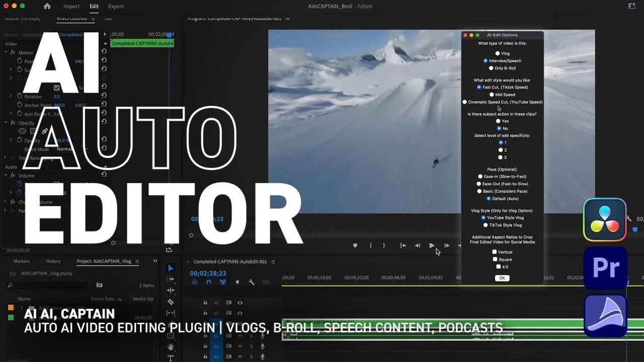Open the Effect Controls panel menu
The width and height of the screenshot is (644, 362).
point(92,19)
